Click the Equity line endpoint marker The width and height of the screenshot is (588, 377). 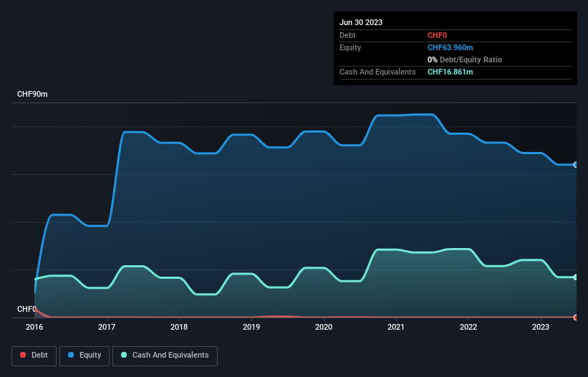(576, 165)
